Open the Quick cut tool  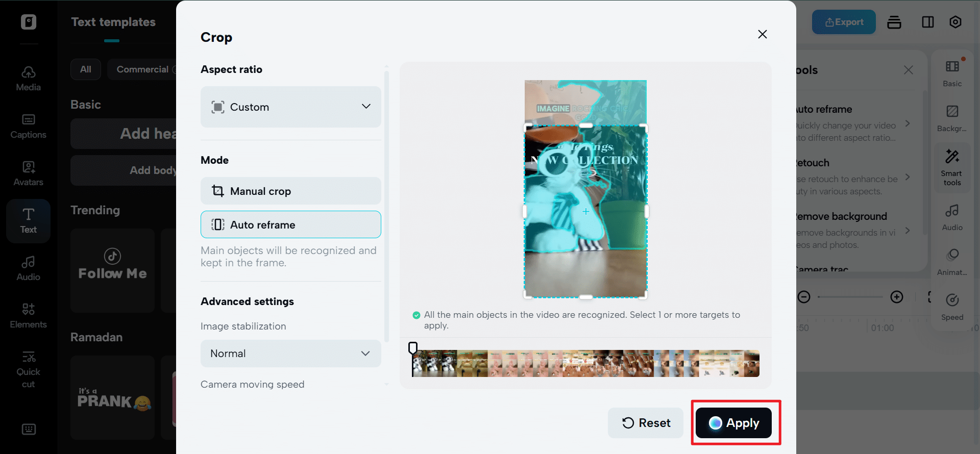pyautogui.click(x=28, y=369)
